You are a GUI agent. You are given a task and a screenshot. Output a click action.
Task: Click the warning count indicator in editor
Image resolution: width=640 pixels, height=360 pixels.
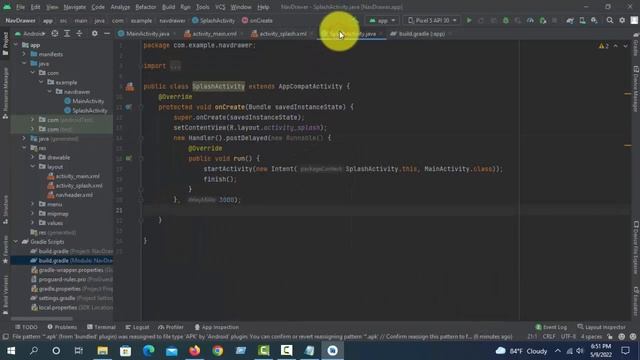click(604, 46)
